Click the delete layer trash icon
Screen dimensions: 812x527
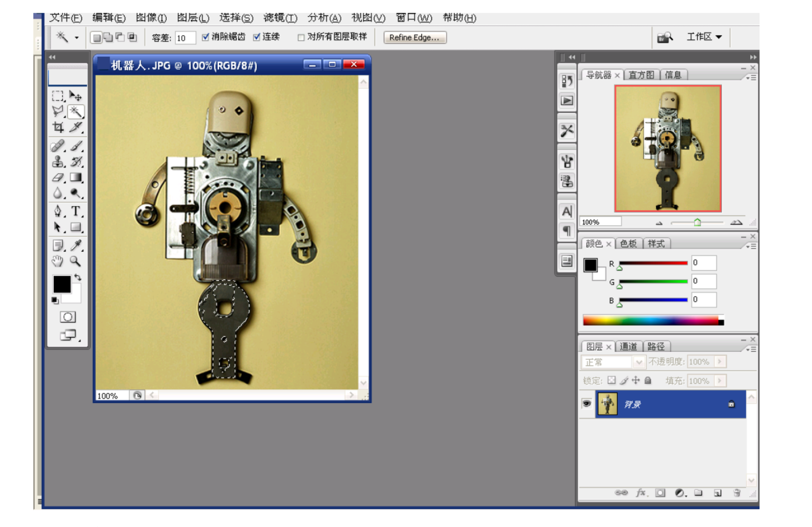737,493
